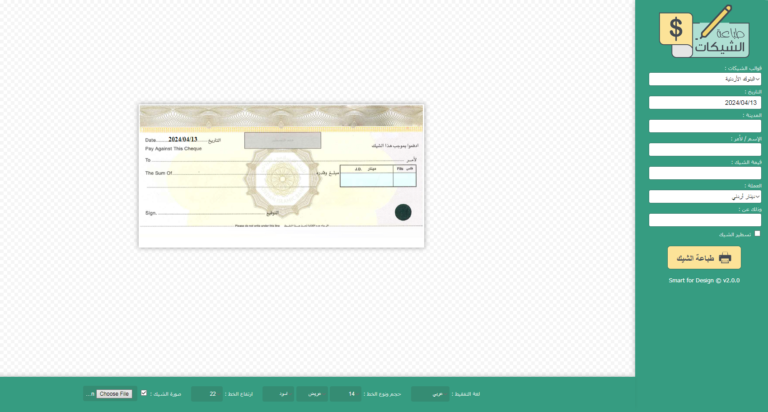Viewport: 768px width, 412px height.
Task: Open the cheque templates dropdown
Action: tap(704, 79)
